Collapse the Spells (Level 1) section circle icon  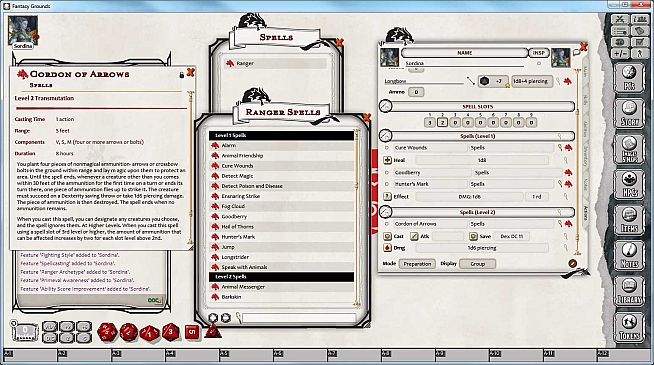click(385, 136)
